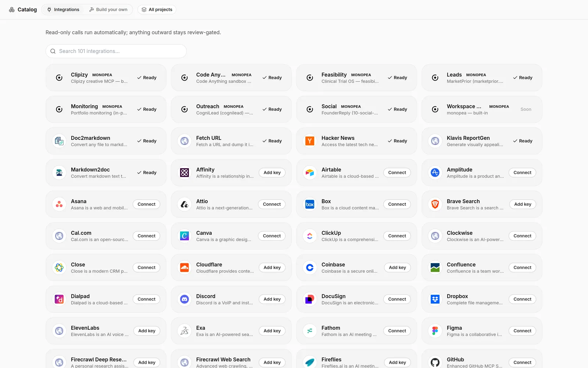The height and width of the screenshot is (368, 588).
Task: Click the Amplitude logo icon
Action: [x=435, y=173]
